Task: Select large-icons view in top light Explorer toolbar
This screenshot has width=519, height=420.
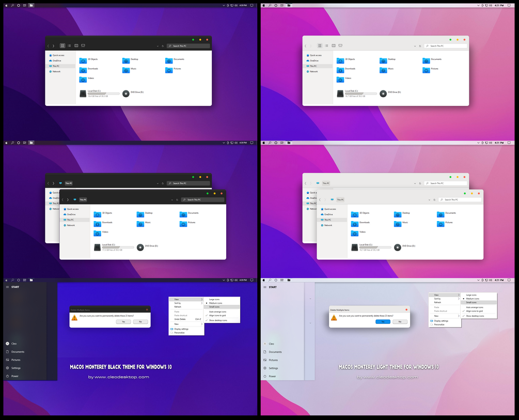Action: [320, 45]
